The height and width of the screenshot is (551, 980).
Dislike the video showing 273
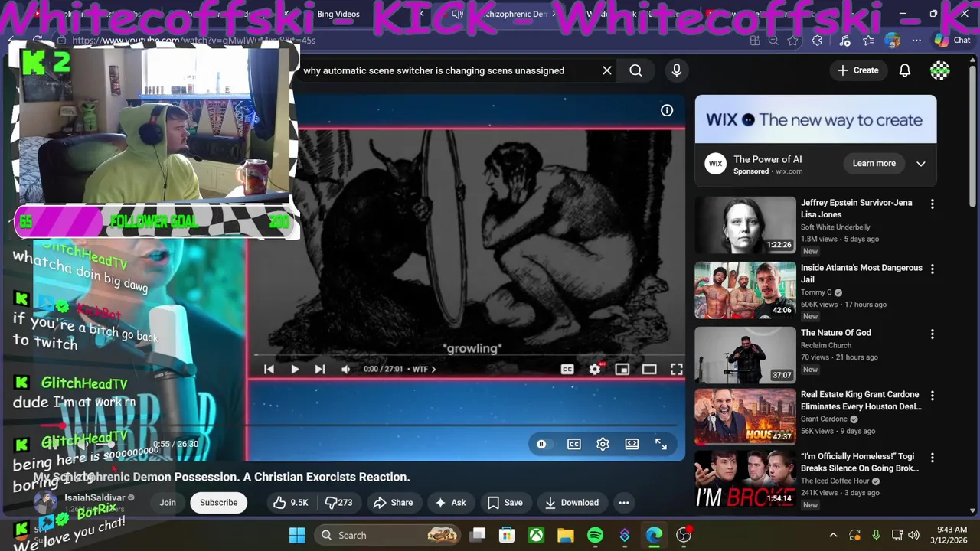coord(339,503)
